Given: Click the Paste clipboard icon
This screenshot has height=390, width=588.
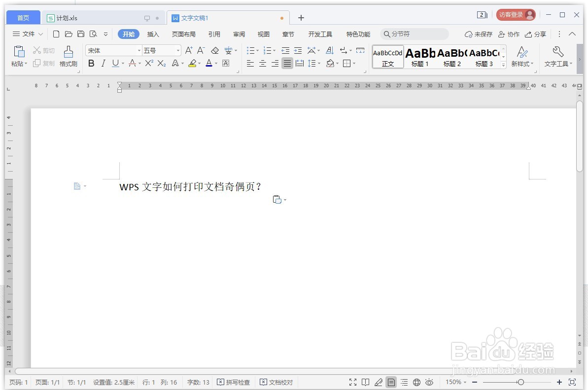Looking at the screenshot, I should [x=19, y=51].
